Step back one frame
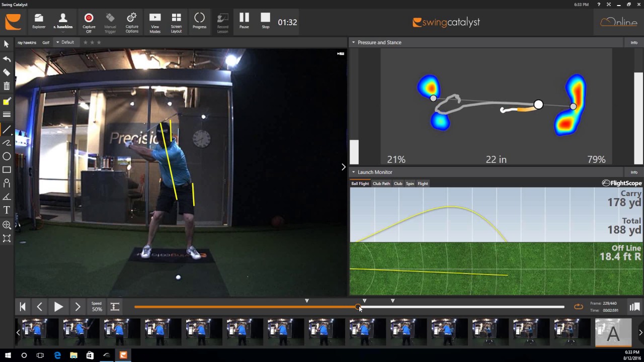The height and width of the screenshot is (362, 644). click(x=40, y=307)
